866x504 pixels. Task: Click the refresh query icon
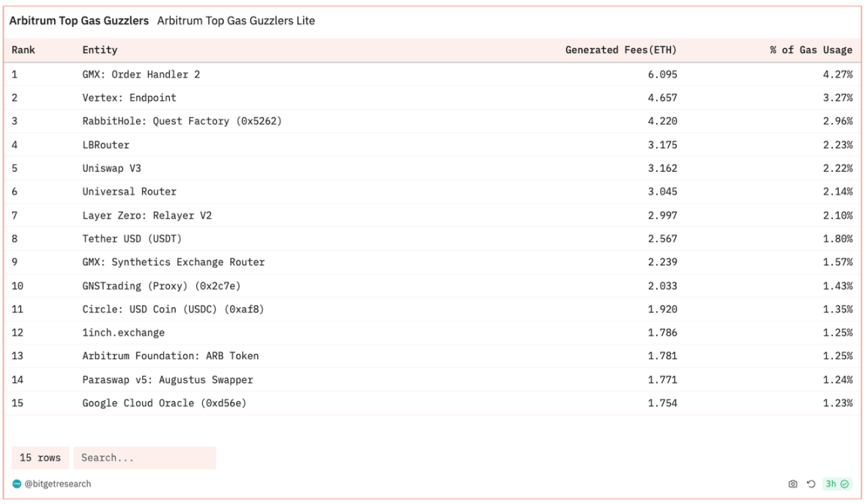tap(810, 484)
